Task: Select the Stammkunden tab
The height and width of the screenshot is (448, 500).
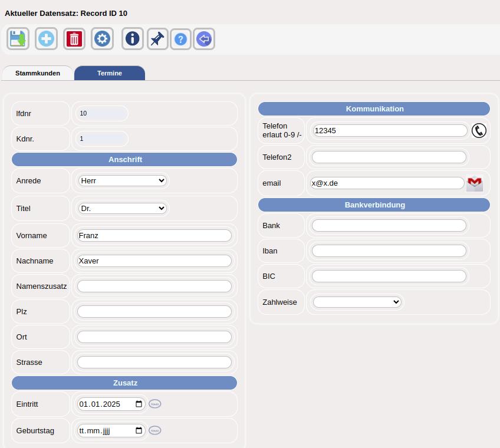Action: click(38, 73)
